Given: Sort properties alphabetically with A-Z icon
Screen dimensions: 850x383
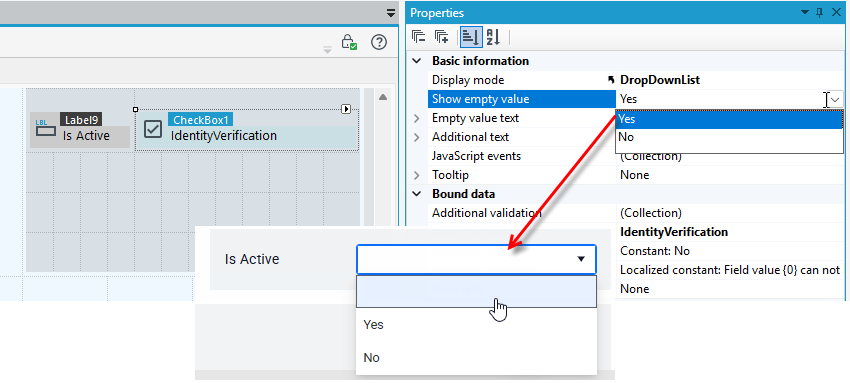Looking at the screenshot, I should (x=493, y=37).
